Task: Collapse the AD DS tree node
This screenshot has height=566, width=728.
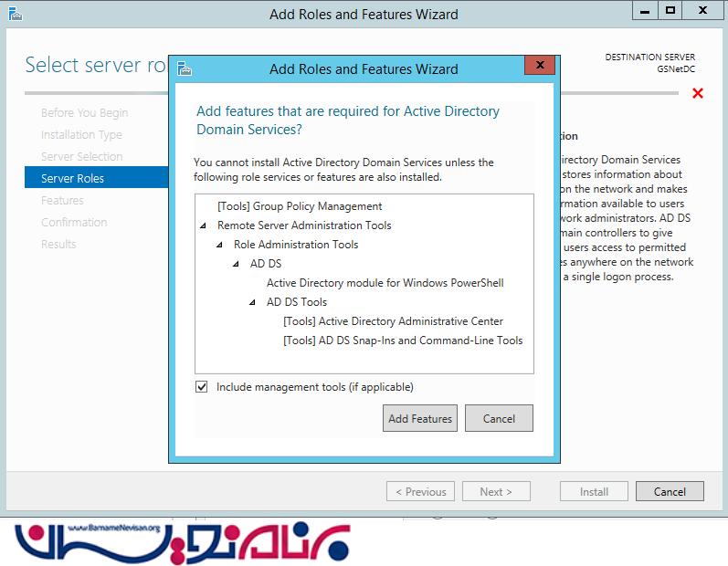Action: 236,264
